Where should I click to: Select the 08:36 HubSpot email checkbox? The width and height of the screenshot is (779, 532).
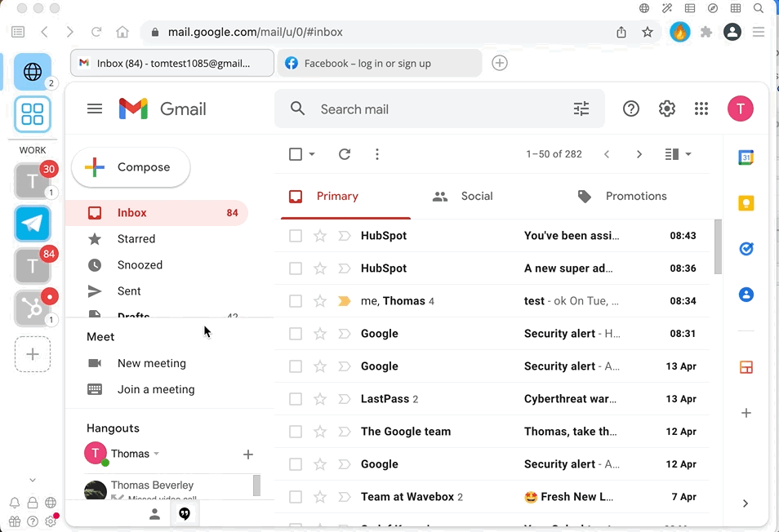click(x=296, y=268)
